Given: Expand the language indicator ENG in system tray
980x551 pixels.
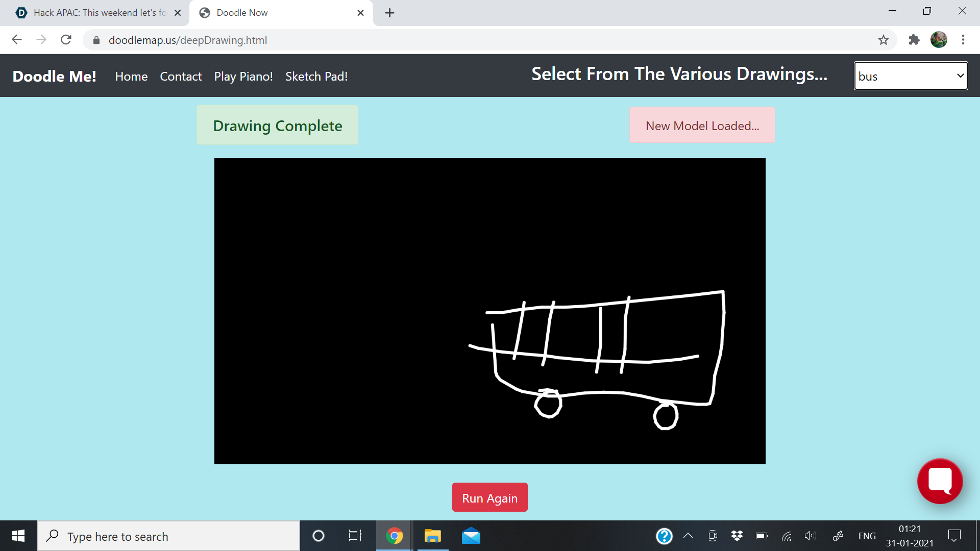Looking at the screenshot, I should point(867,536).
